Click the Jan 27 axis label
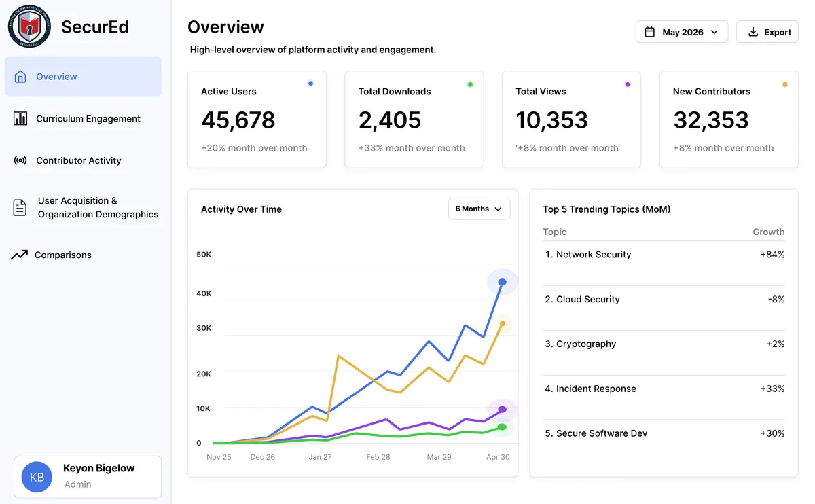This screenshot has width=815, height=504. pos(320,457)
